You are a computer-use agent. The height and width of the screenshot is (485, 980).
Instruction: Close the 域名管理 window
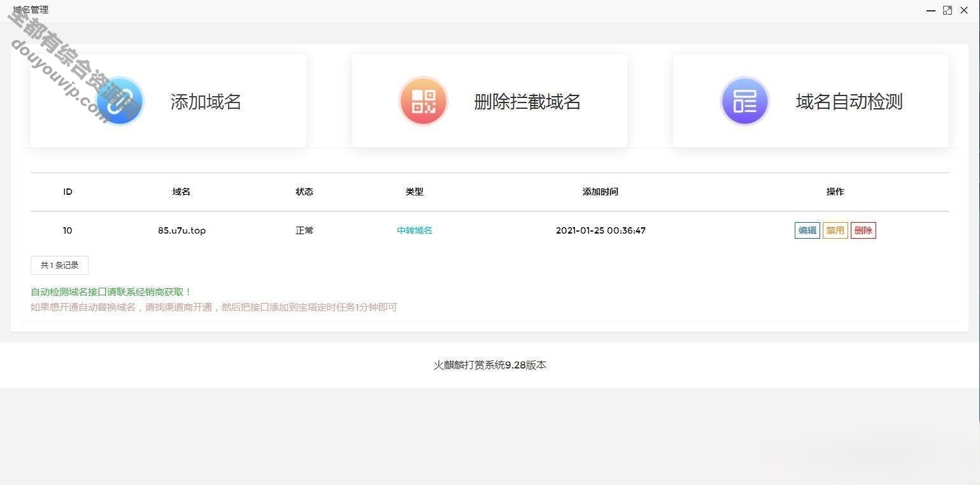(x=964, y=10)
